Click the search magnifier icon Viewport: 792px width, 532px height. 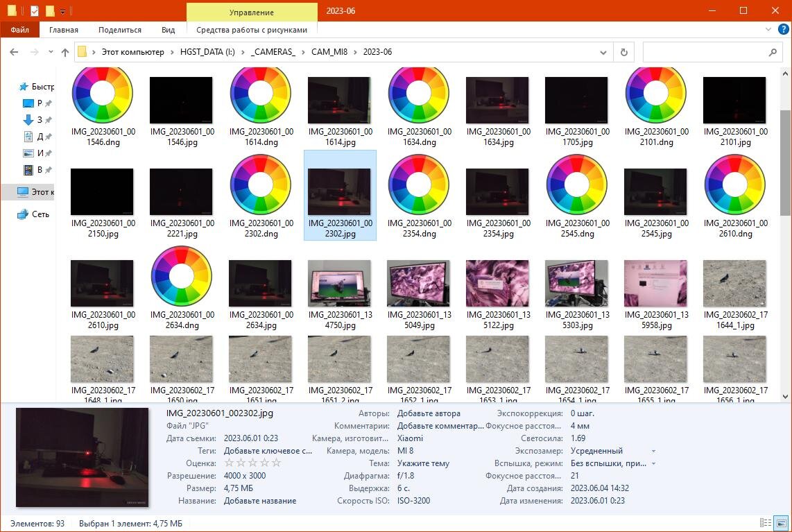pos(773,52)
